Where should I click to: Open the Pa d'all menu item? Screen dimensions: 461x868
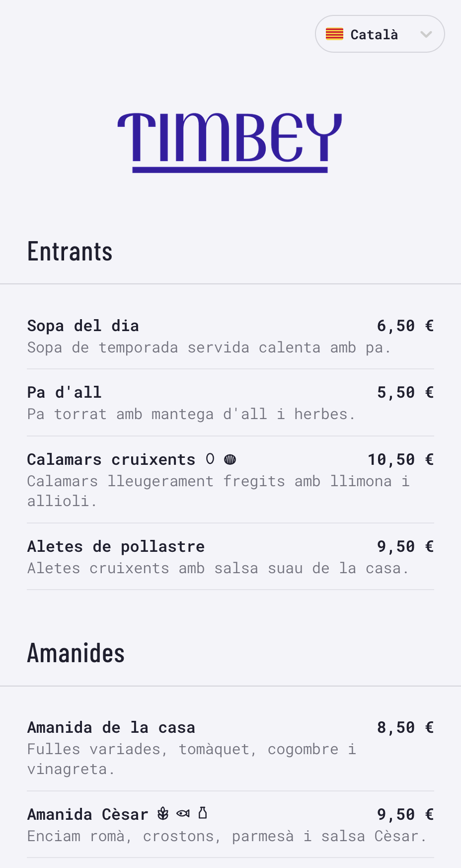click(x=65, y=393)
